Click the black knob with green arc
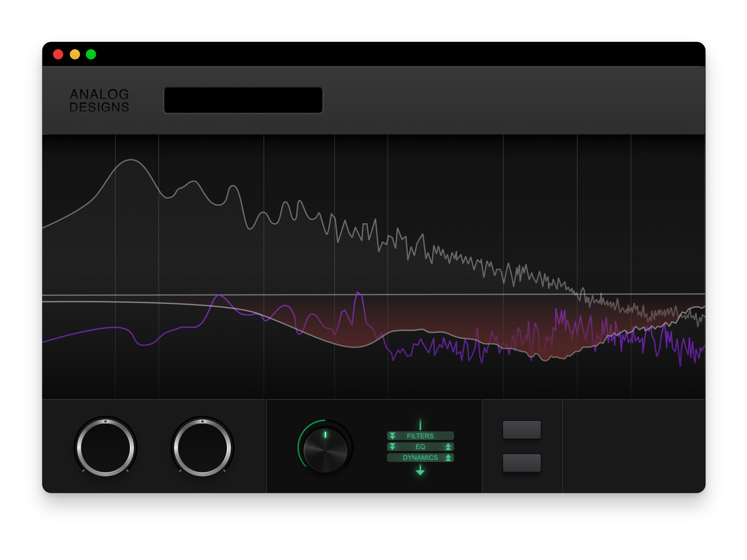 point(325,451)
